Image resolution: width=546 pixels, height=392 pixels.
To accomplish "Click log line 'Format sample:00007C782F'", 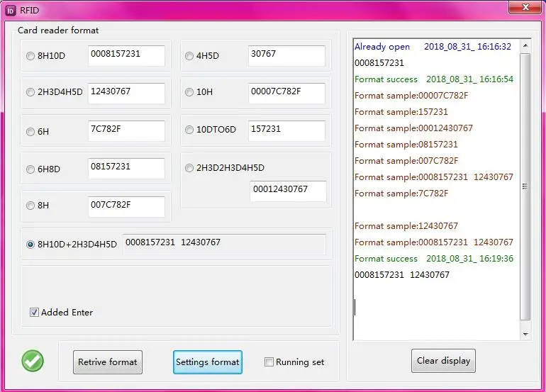I will point(411,96).
